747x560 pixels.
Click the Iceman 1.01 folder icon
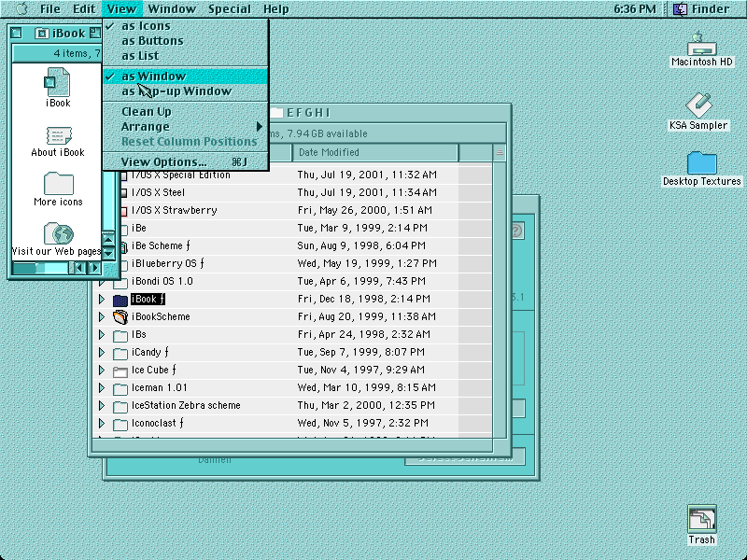pos(120,388)
